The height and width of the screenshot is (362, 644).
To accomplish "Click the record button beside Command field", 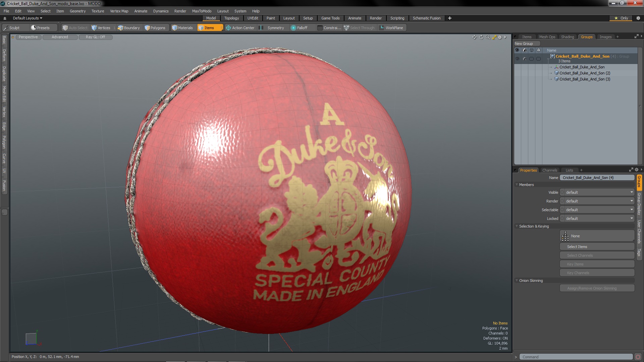I will coord(638,357).
